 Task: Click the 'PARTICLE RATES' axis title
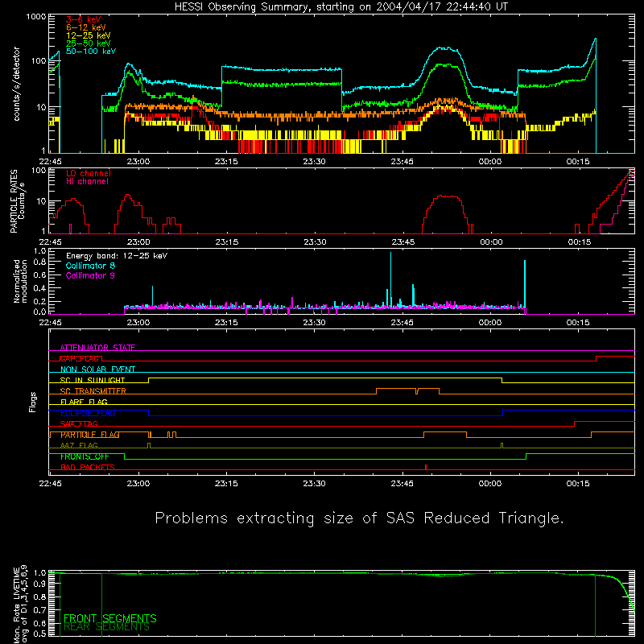14,201
